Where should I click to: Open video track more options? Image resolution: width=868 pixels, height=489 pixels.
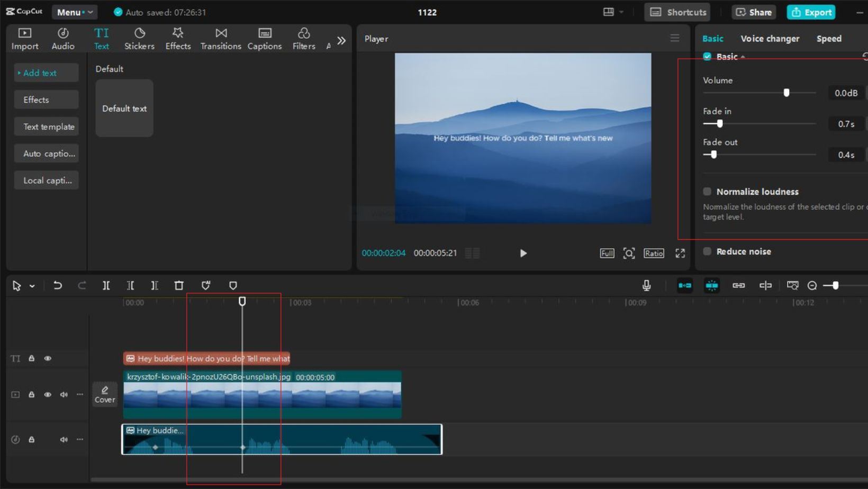80,395
